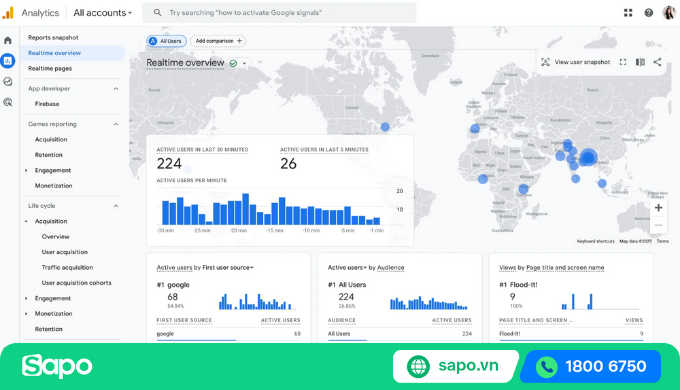Open Realtime pages

click(x=50, y=69)
